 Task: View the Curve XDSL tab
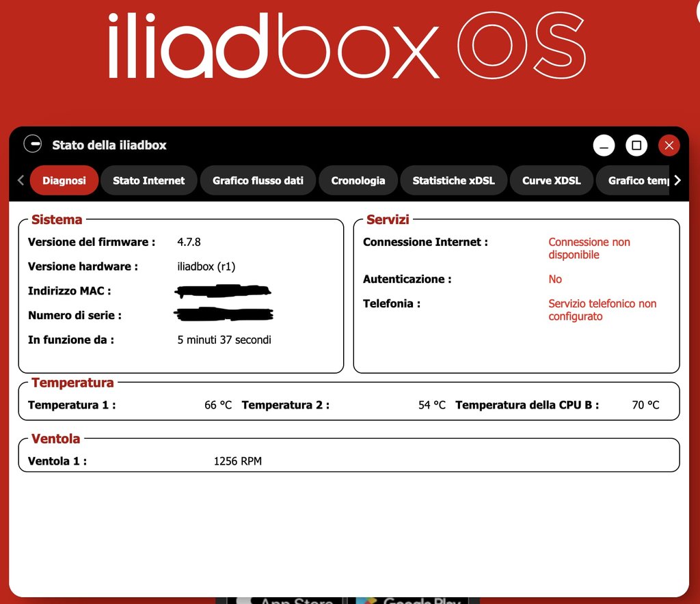[x=551, y=180]
